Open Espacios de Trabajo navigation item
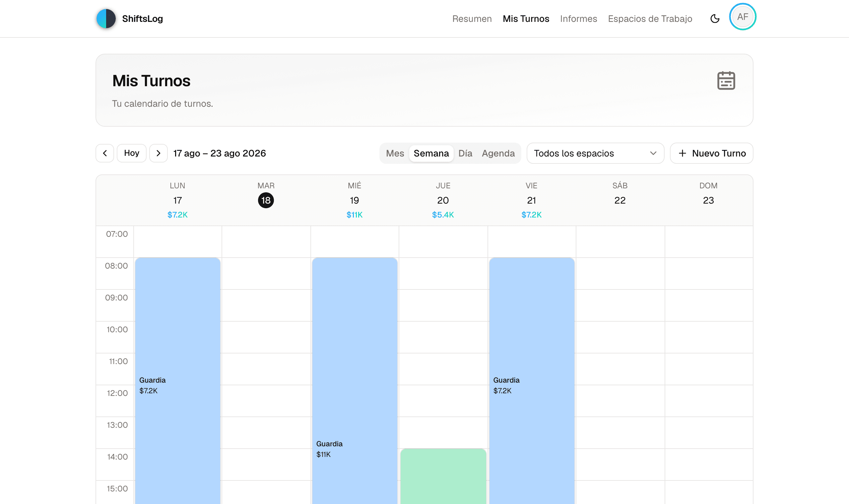The height and width of the screenshot is (504, 849). click(650, 19)
